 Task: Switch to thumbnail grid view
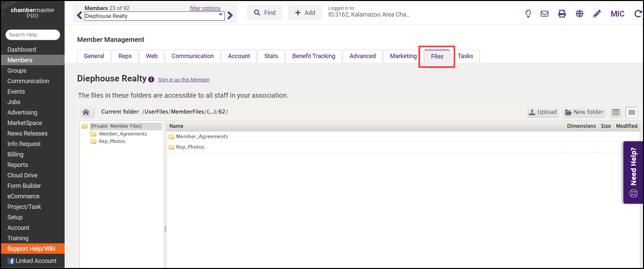coord(616,112)
